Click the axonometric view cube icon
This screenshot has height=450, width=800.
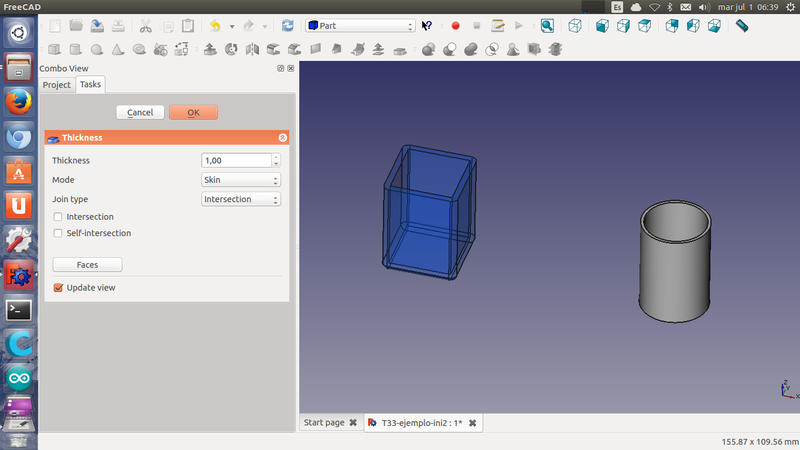click(576, 26)
